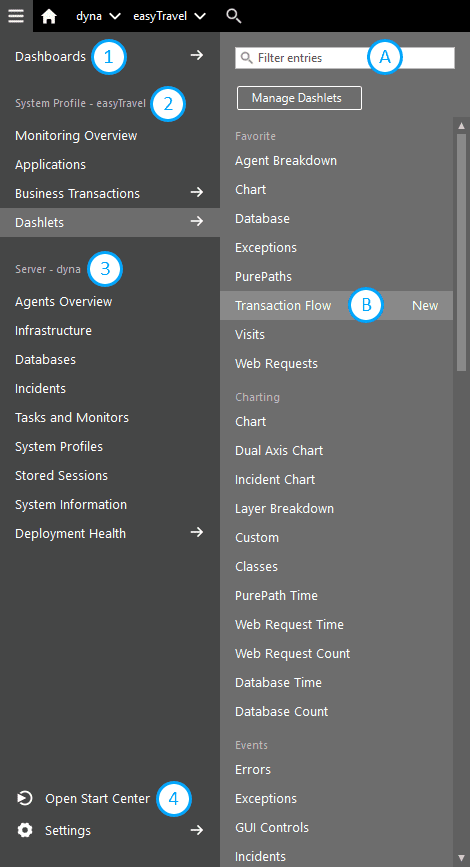Viewport: 470px width, 867px height.
Task: Open Stored Sessions
Action: [x=61, y=476]
